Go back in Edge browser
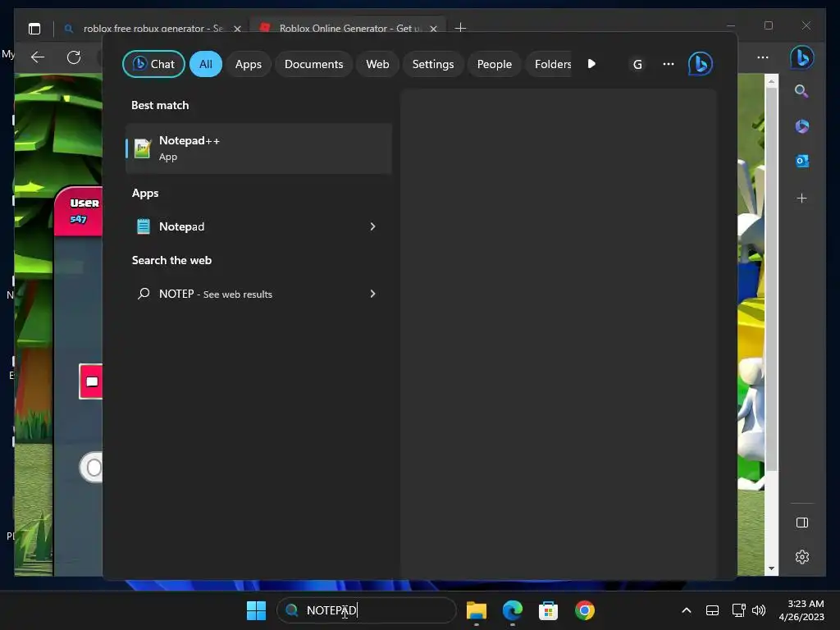840x630 pixels. pos(38,57)
